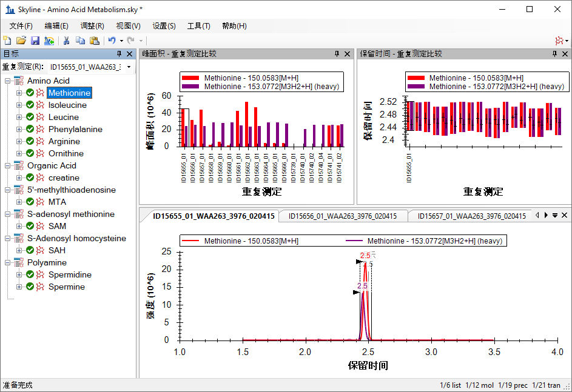Collapse the Amino Acid group

point(7,81)
